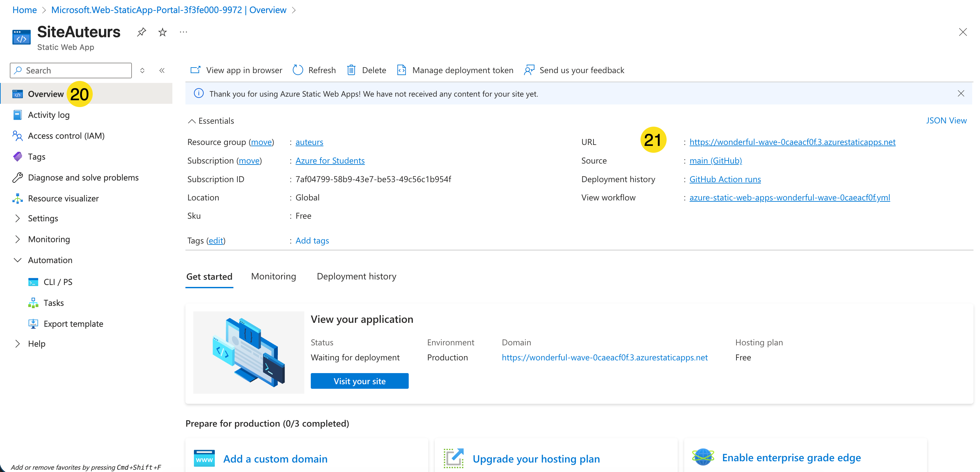This screenshot has width=980, height=472.
Task: Manage deployment token
Action: point(455,70)
